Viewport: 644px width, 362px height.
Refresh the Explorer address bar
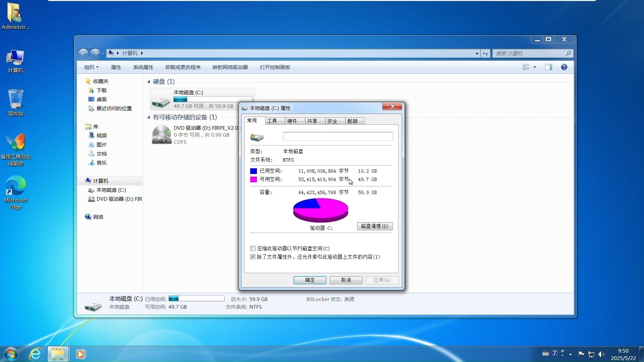tap(485, 53)
